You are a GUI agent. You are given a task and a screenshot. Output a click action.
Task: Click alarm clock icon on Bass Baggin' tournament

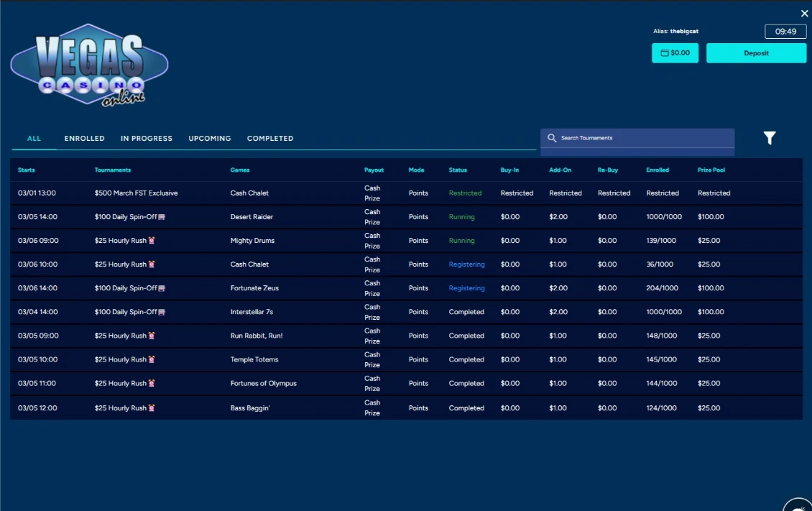click(152, 408)
